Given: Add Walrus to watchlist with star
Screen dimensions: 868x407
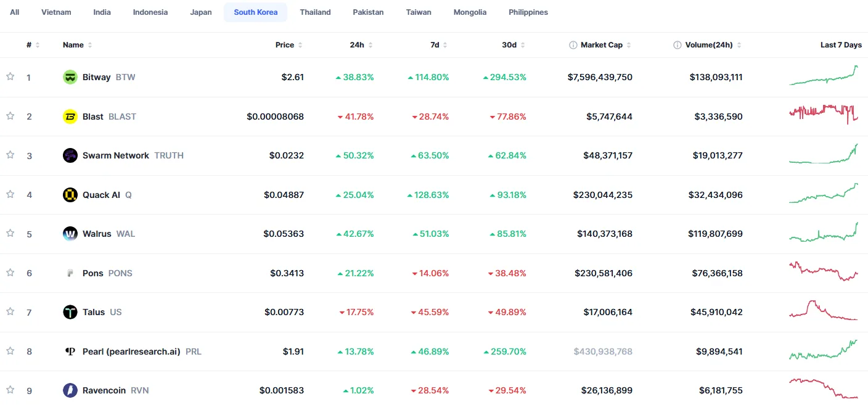Looking at the screenshot, I should tap(10, 233).
